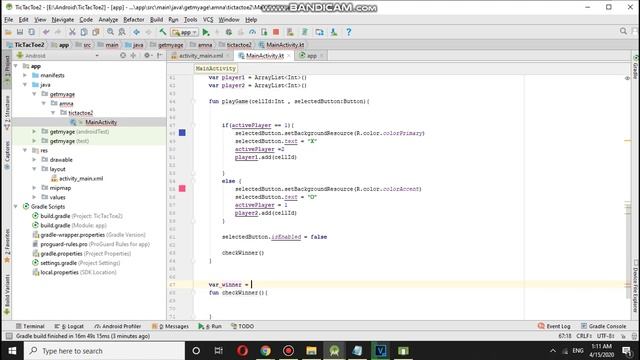Click the Hide project panel icon
Image resolution: width=640 pixels, height=360 pixels.
coord(160,56)
